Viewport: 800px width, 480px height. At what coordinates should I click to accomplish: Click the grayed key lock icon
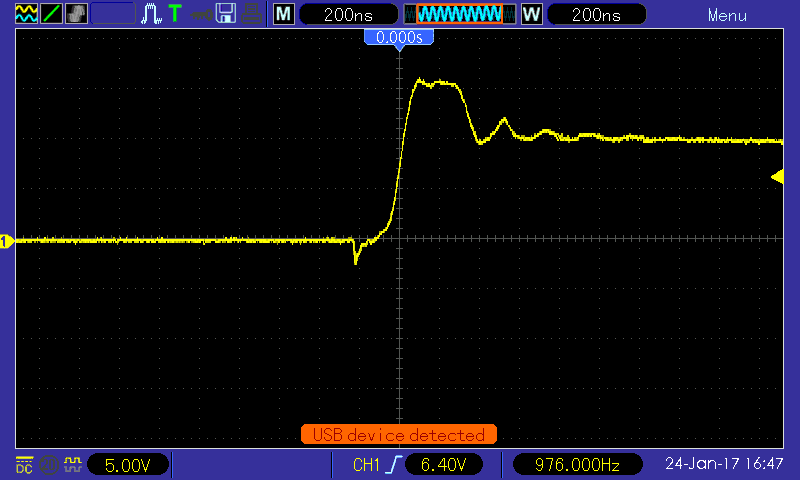pos(201,14)
